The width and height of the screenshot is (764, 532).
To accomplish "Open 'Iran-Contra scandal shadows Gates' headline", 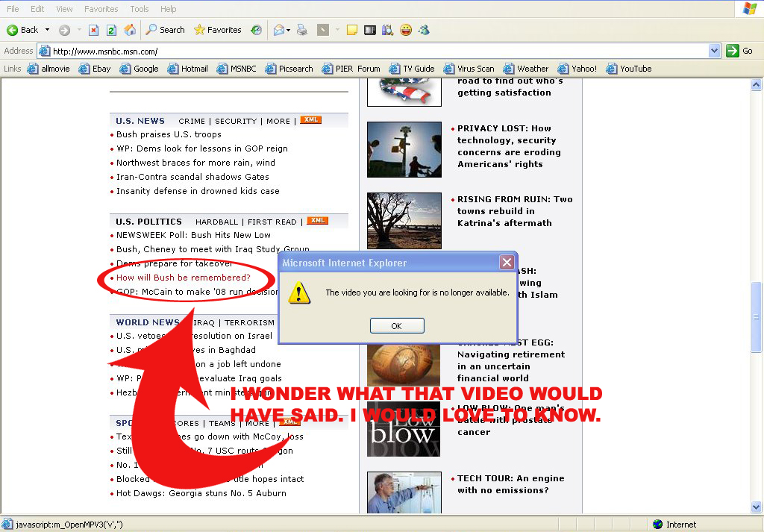I will click(192, 177).
